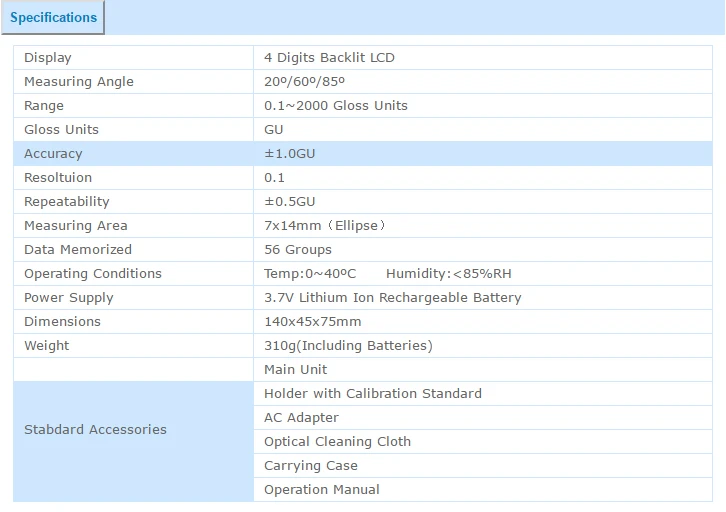
Task: Select the Resoltuion row label
Action: (58, 178)
